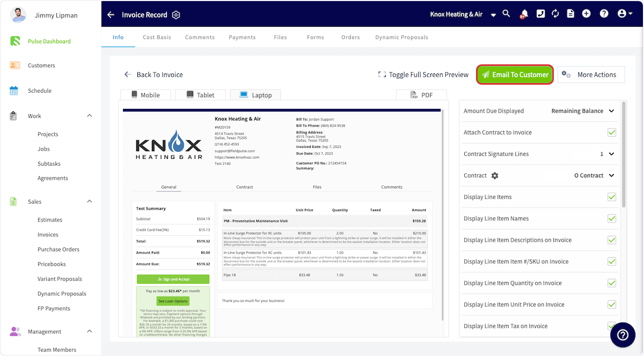Click Pulse Dashboard logo icon
This screenshot has height=356, width=644.
coord(15,41)
